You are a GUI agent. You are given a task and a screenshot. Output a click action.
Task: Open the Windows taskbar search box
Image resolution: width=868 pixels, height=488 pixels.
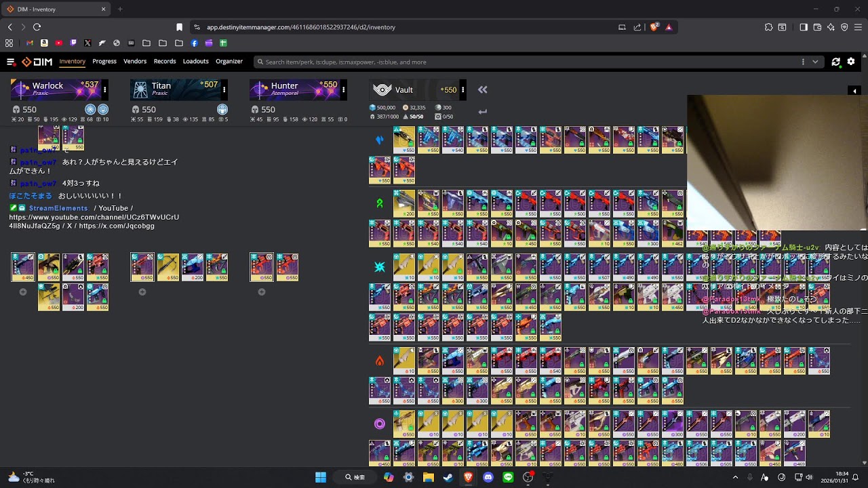tap(355, 477)
